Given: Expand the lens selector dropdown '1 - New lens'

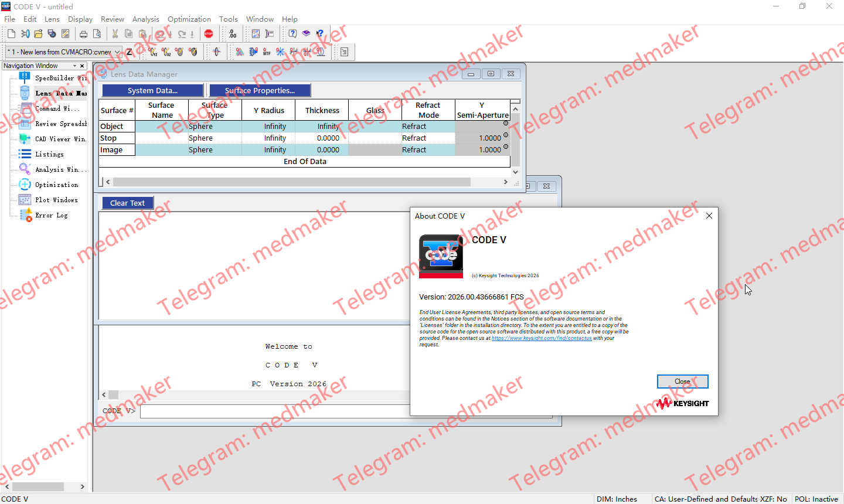Looking at the screenshot, I should tap(117, 52).
